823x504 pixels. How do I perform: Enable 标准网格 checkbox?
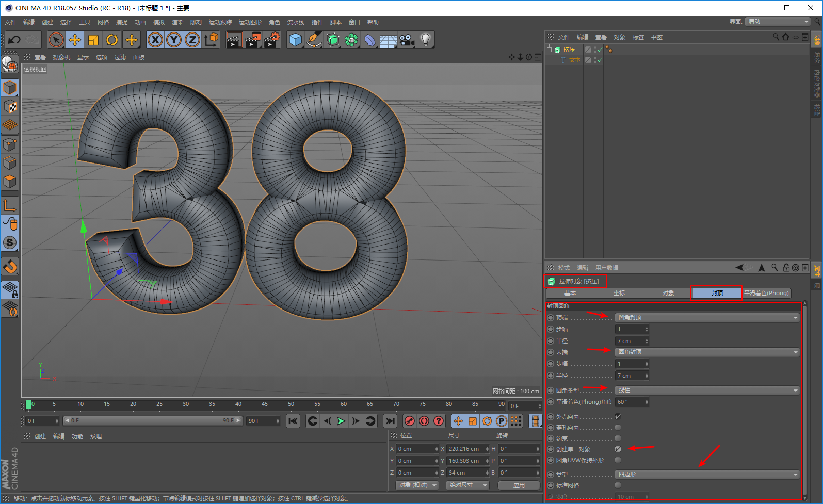pyautogui.click(x=618, y=485)
